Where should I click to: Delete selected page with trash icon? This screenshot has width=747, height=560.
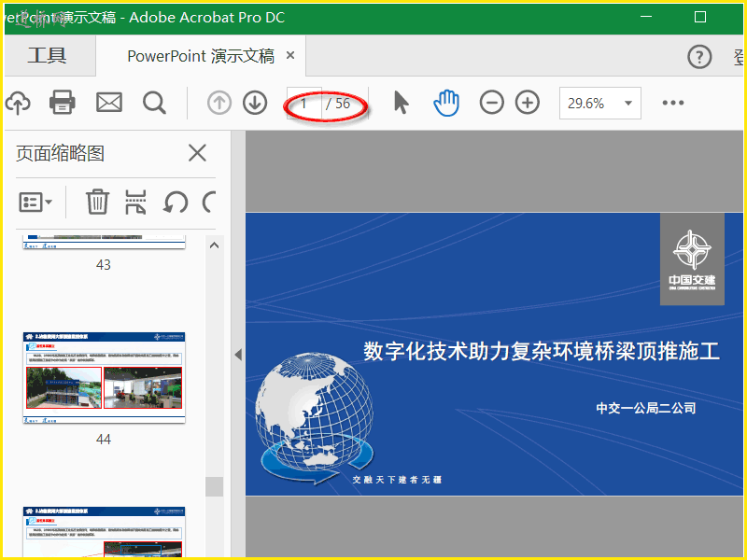coord(98,202)
